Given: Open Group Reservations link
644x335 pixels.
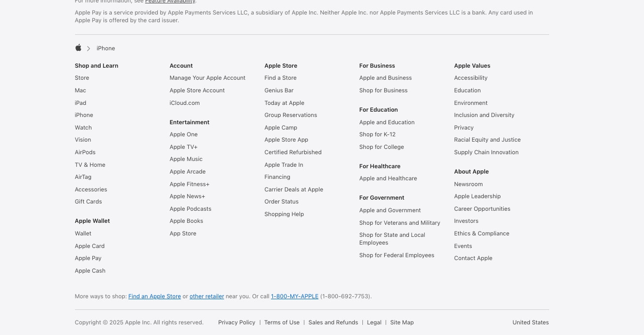Looking at the screenshot, I should [291, 115].
